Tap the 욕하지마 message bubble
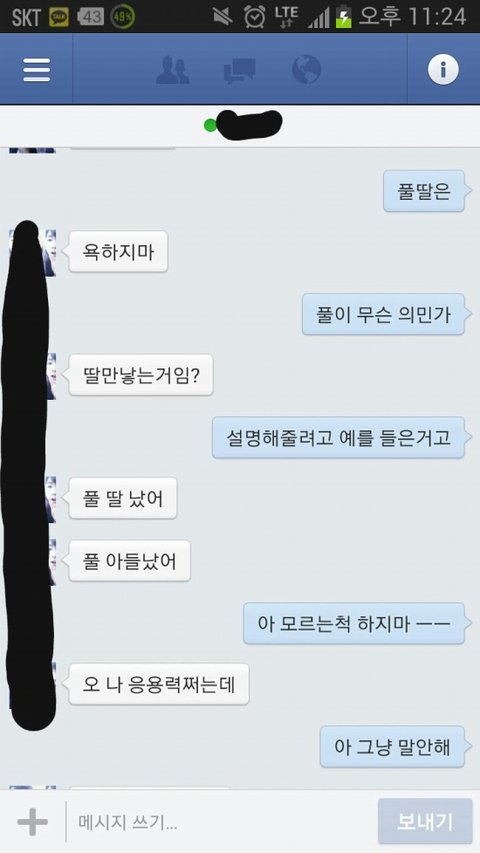Screen dimensions: 480x853 pyautogui.click(x=118, y=252)
